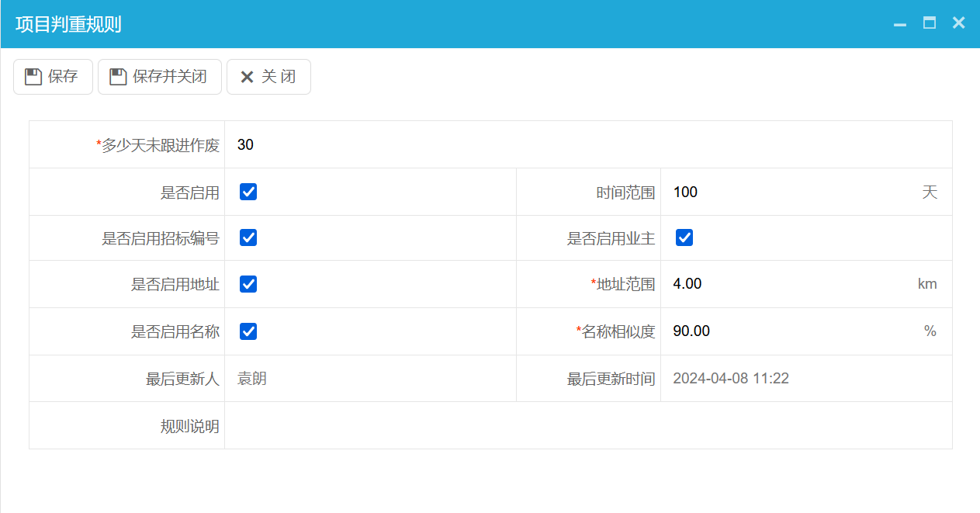Image resolution: width=980 pixels, height=513 pixels.
Task: Toggle the 是否启用业主 checkbox off
Action: [684, 237]
